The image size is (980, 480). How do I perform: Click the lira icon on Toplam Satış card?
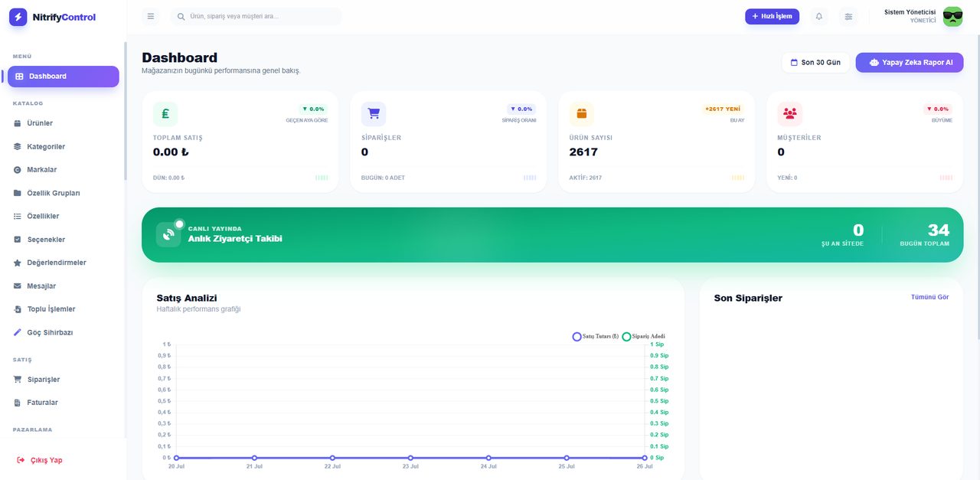165,114
